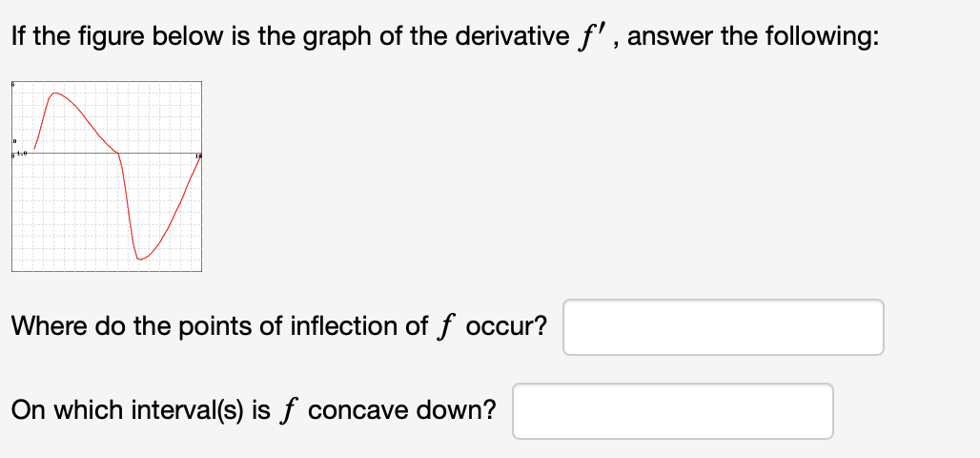Click the top-left y-axis label on graph
980x458 pixels.
[13, 85]
